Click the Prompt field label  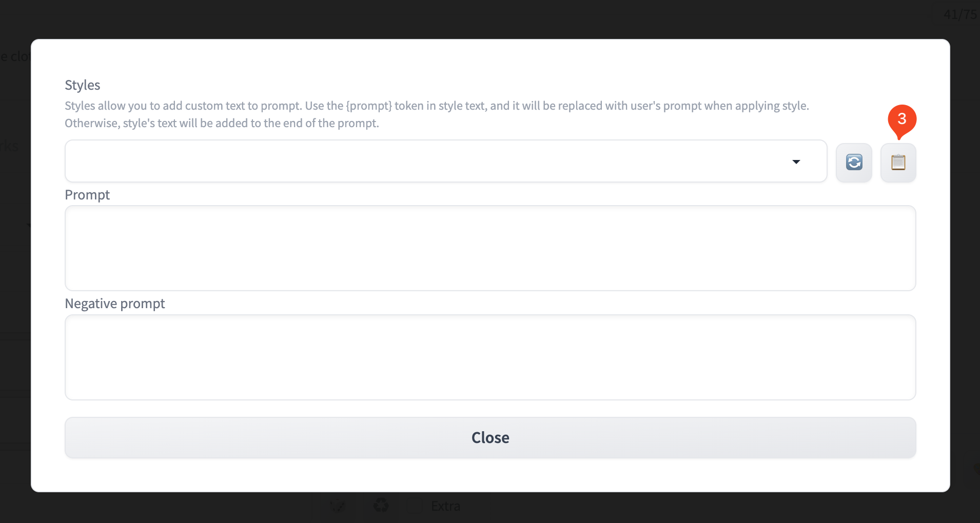[x=87, y=195]
